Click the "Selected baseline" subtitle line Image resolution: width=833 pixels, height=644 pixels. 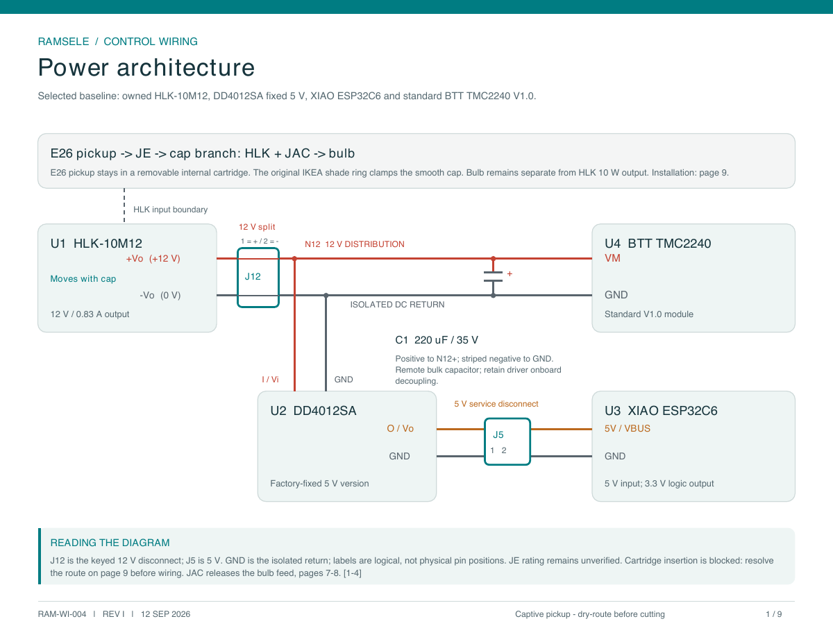point(287,96)
